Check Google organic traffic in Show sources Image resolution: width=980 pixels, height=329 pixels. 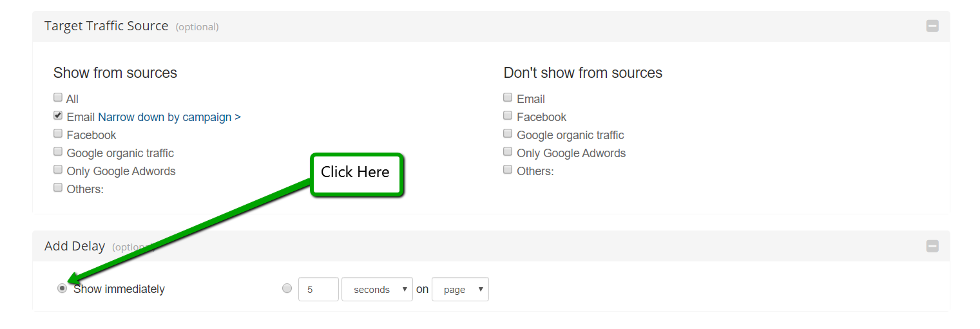coord(58,152)
